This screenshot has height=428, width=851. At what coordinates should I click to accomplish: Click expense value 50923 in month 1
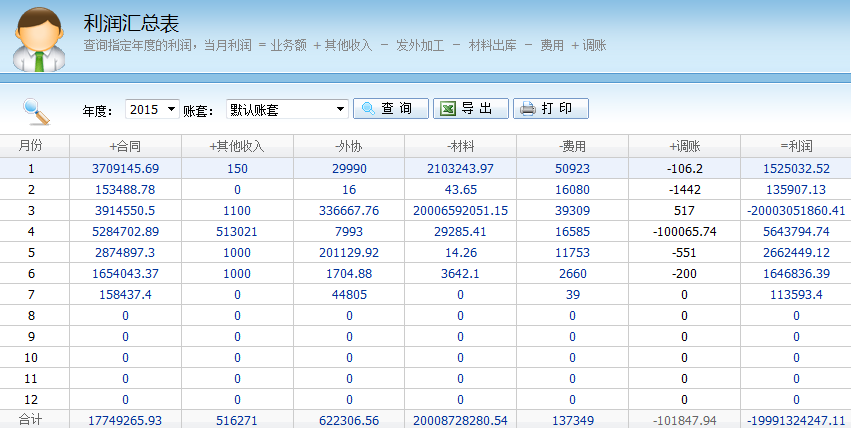pyautogui.click(x=572, y=168)
